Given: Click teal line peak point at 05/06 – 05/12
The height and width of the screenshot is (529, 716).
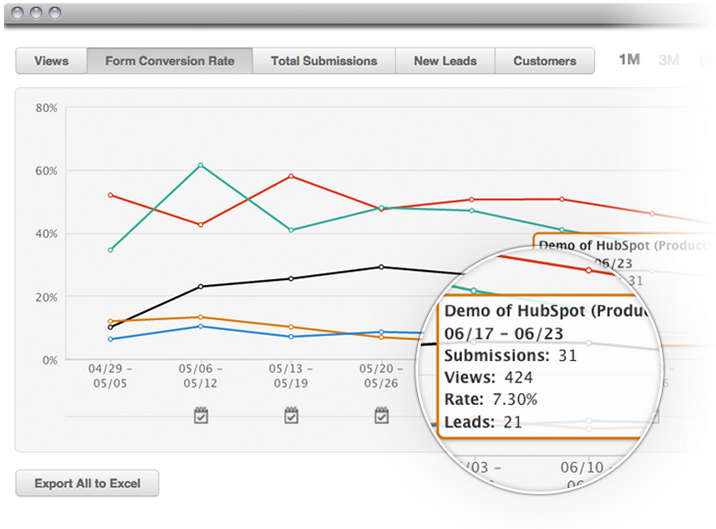Looking at the screenshot, I should (201, 165).
